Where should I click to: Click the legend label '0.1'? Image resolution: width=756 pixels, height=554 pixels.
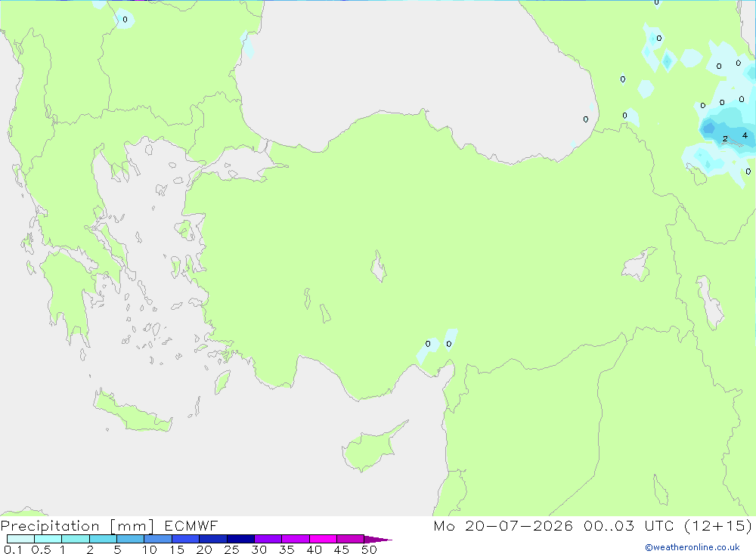point(13,549)
